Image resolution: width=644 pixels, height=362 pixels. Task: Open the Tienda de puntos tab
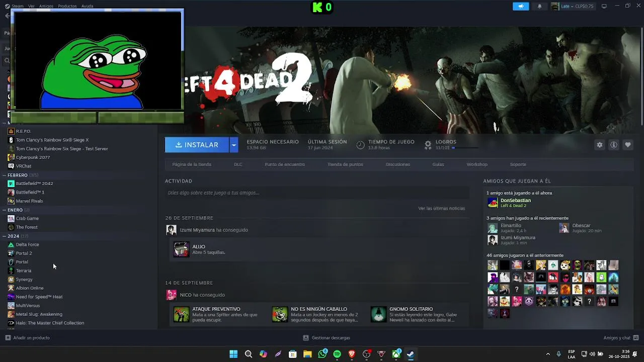(x=345, y=164)
